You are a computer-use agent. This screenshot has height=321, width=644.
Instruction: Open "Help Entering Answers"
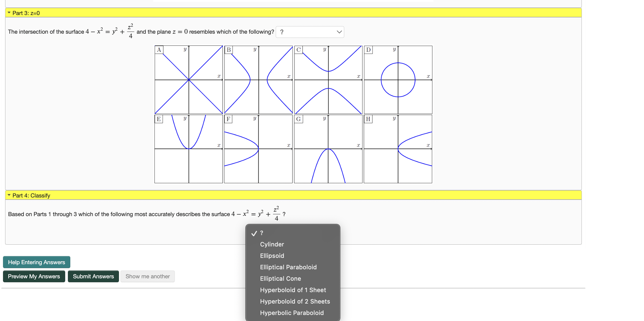pos(36,262)
